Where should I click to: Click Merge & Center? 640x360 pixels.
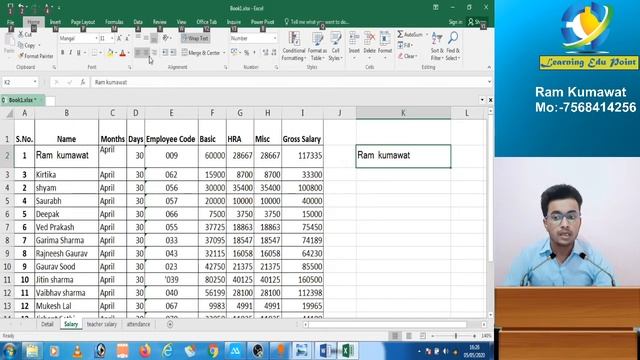click(201, 53)
